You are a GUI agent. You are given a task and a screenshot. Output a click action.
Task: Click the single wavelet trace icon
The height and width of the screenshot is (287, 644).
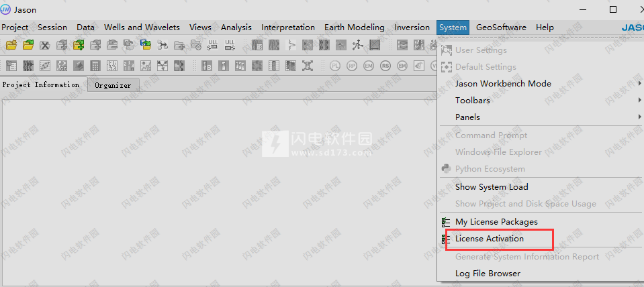pos(291,45)
